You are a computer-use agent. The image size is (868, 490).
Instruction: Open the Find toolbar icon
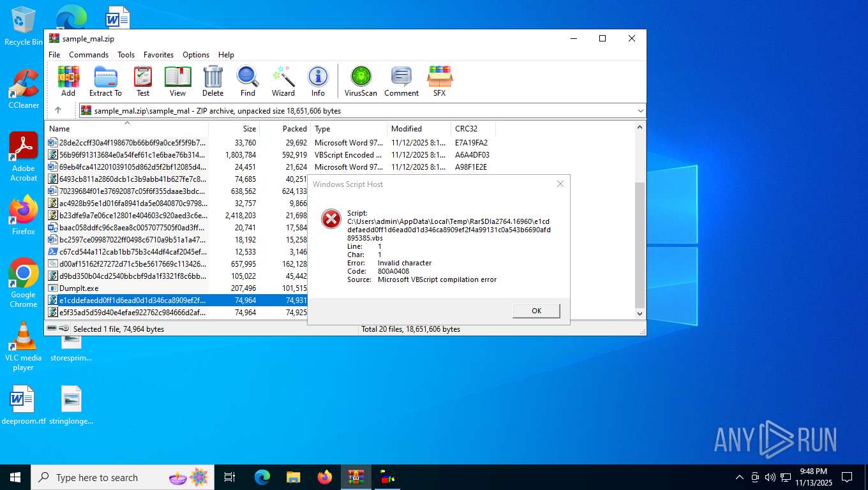point(248,81)
